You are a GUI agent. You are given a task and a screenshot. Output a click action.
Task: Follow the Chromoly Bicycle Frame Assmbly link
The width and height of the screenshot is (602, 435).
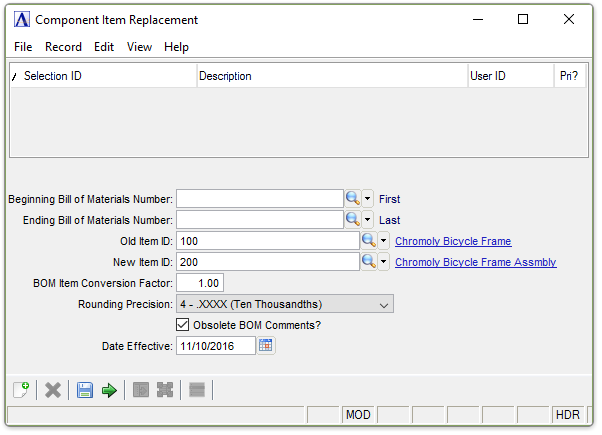475,262
